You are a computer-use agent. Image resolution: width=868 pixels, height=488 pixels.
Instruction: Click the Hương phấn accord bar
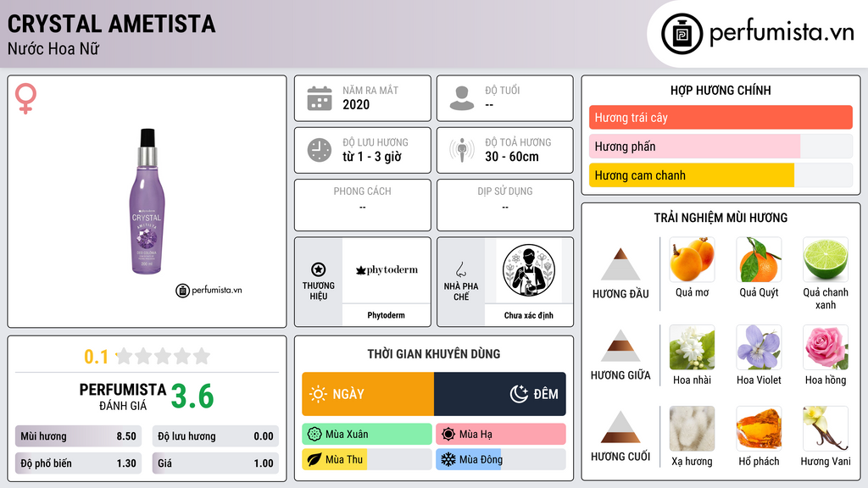pos(721,146)
